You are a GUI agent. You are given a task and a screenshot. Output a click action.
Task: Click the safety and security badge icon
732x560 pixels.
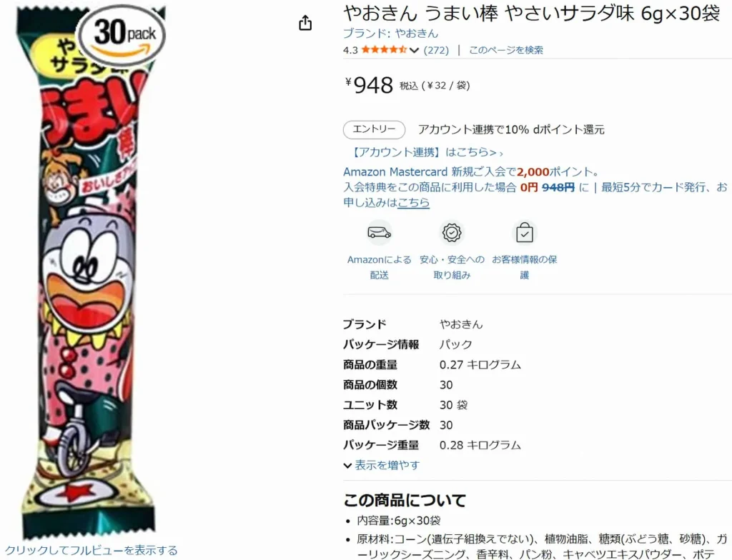[452, 232]
